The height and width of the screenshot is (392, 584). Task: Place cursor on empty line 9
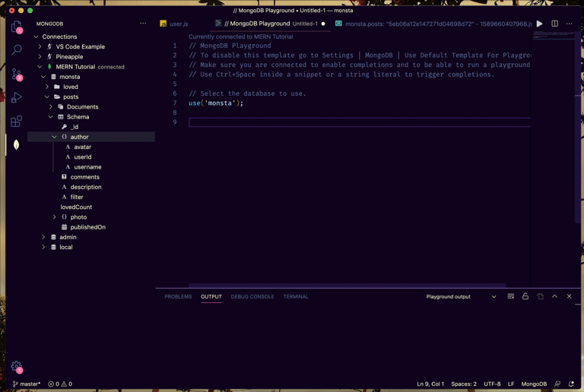360,122
